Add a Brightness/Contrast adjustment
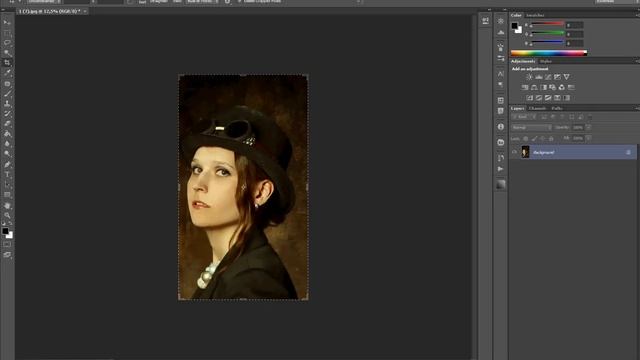This screenshot has height=360, width=640. tap(529, 77)
